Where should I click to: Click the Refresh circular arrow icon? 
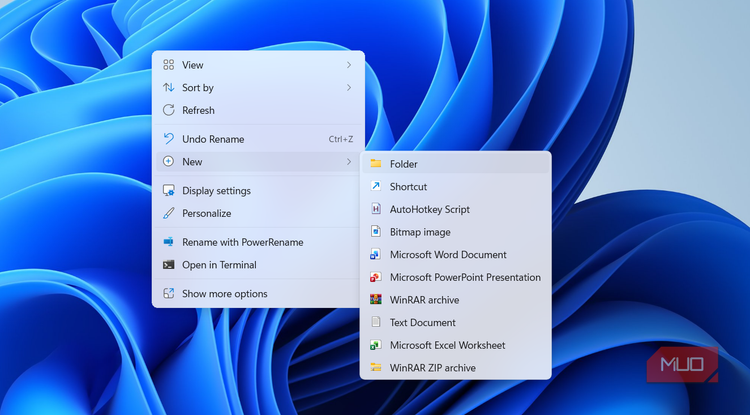click(168, 110)
